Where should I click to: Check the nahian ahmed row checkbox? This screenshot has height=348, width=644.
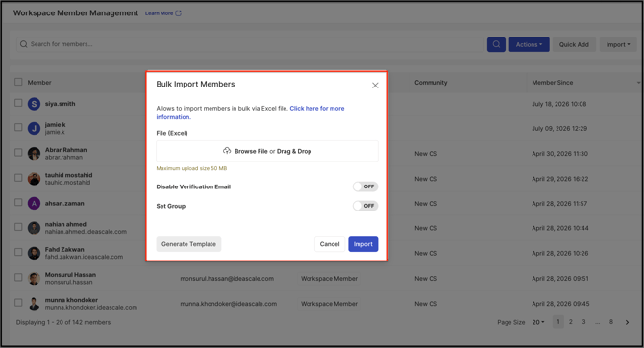tap(18, 227)
